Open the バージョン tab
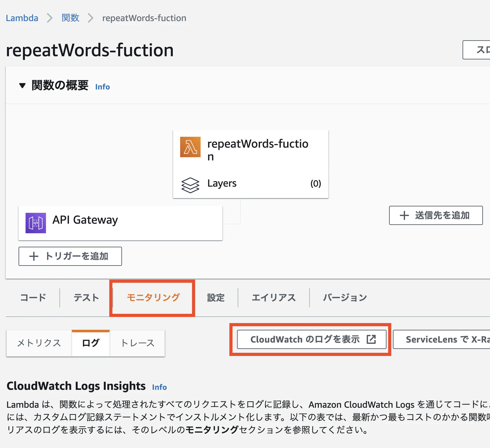Image resolution: width=490 pixels, height=448 pixels. point(345,298)
